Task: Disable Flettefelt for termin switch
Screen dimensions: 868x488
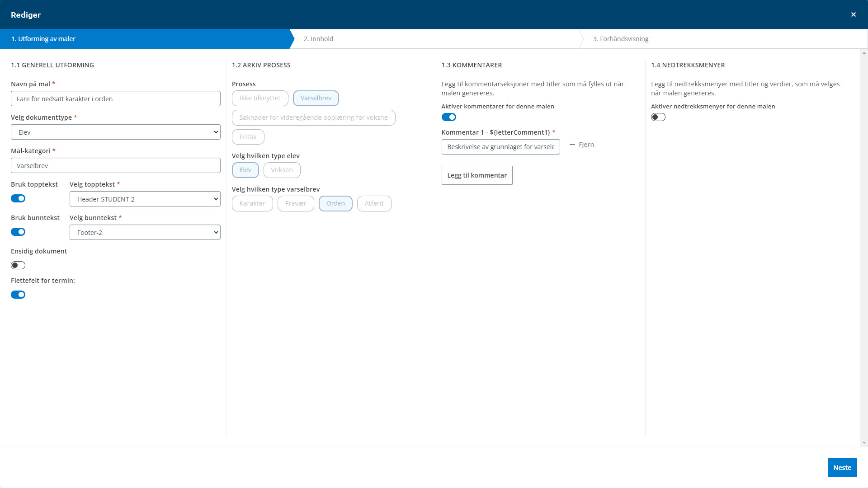Action: (18, 295)
